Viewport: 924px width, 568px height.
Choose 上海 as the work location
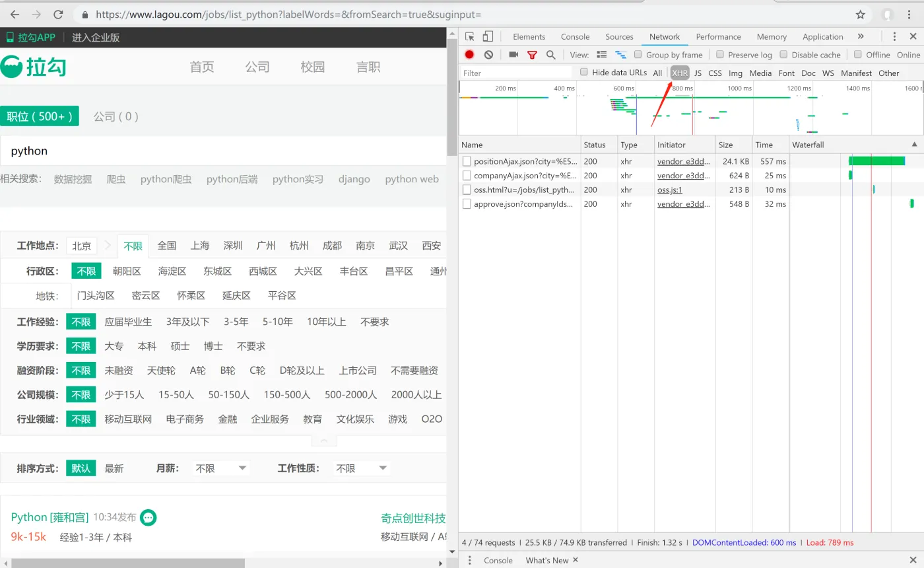(200, 245)
